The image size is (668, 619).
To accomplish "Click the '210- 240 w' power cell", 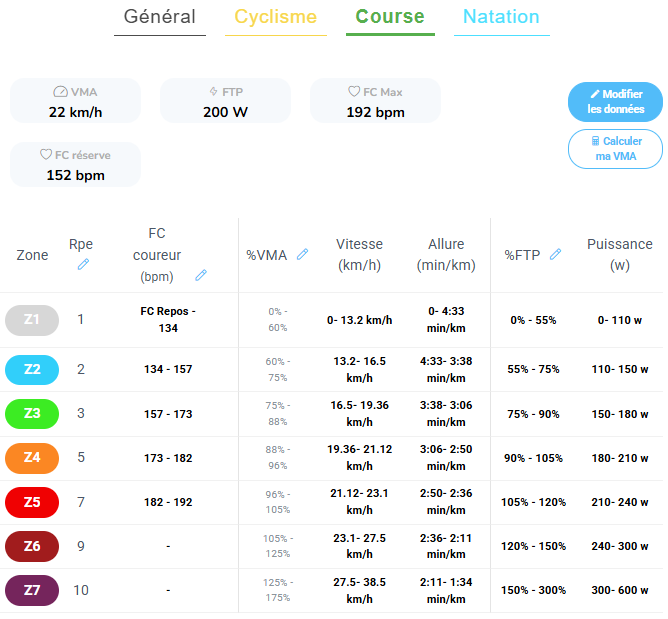I will coord(620,502).
